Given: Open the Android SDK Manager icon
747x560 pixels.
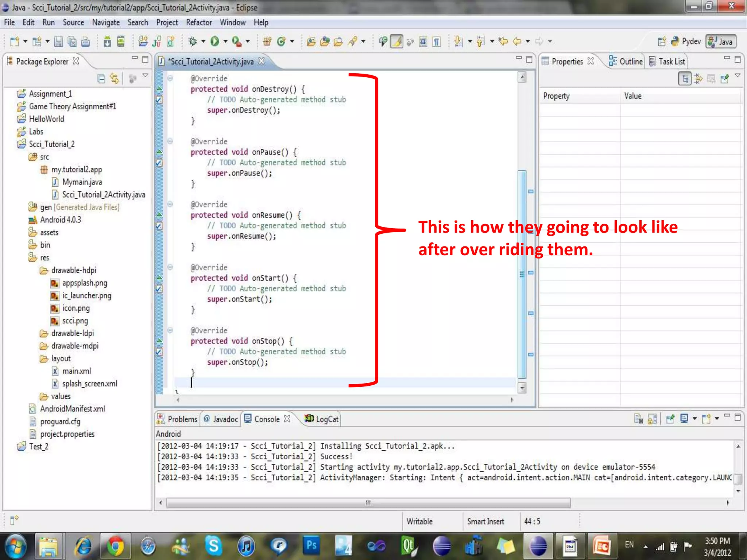Looking at the screenshot, I should click(107, 42).
